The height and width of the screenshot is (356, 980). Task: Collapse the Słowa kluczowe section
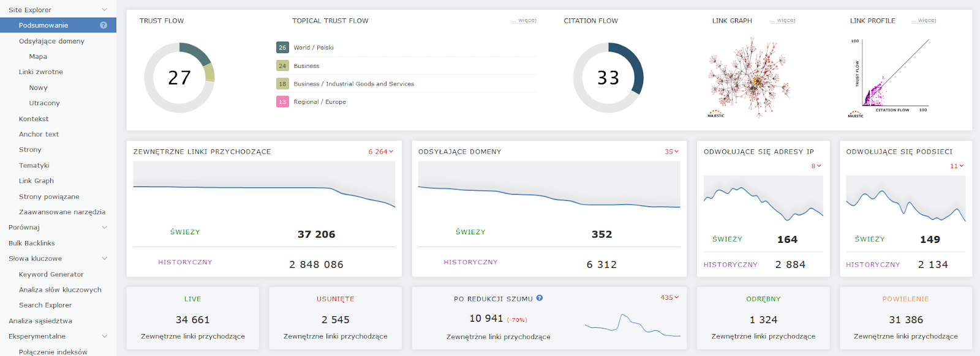click(104, 259)
